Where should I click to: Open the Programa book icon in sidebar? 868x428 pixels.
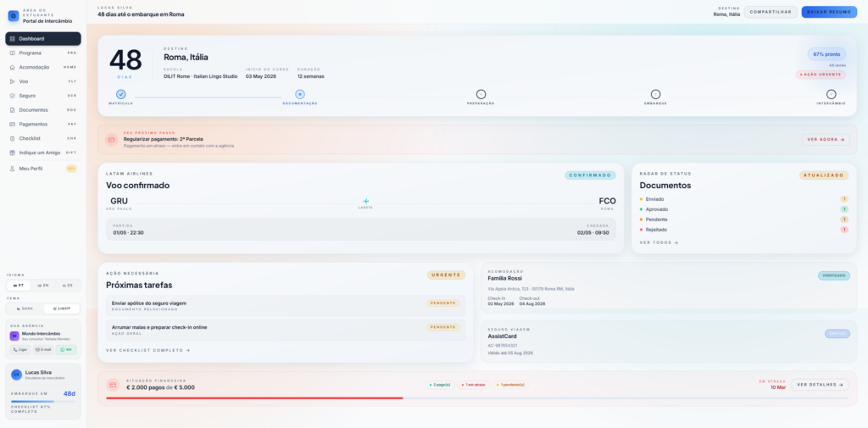coord(12,53)
